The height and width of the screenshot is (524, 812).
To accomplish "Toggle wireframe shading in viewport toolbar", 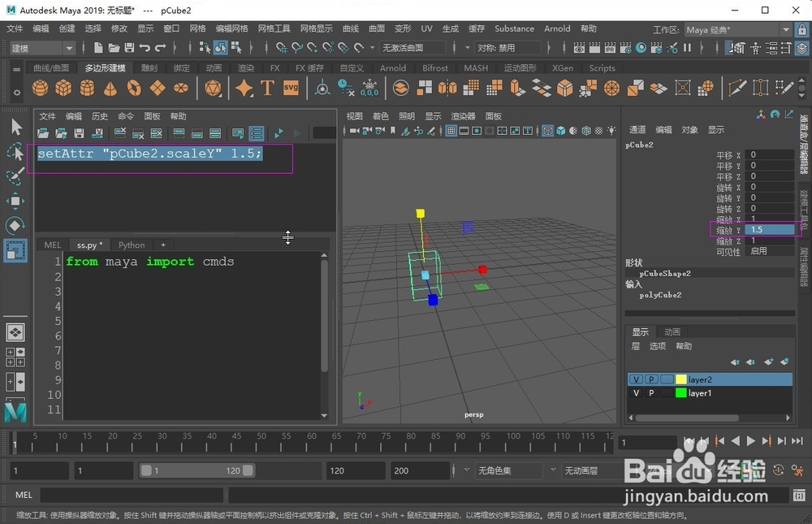I will tap(548, 131).
